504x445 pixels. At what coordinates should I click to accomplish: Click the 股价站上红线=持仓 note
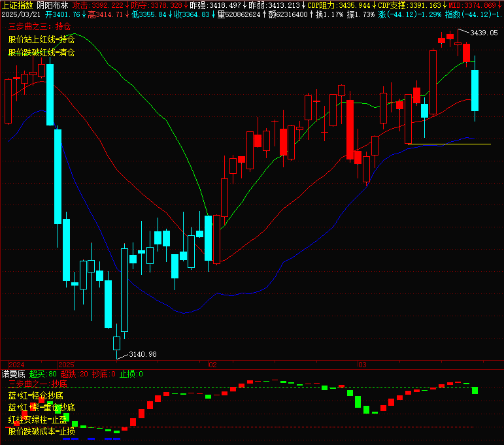click(41, 39)
